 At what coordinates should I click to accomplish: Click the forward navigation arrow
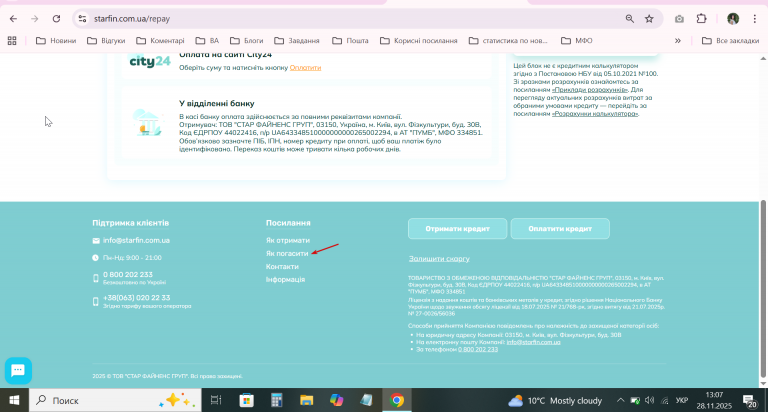click(34, 19)
